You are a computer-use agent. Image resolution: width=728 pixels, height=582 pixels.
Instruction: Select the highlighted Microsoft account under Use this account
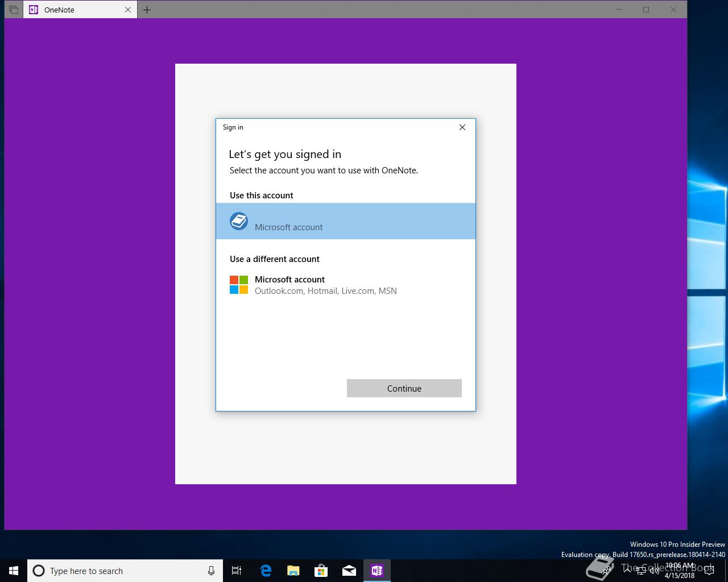click(346, 221)
